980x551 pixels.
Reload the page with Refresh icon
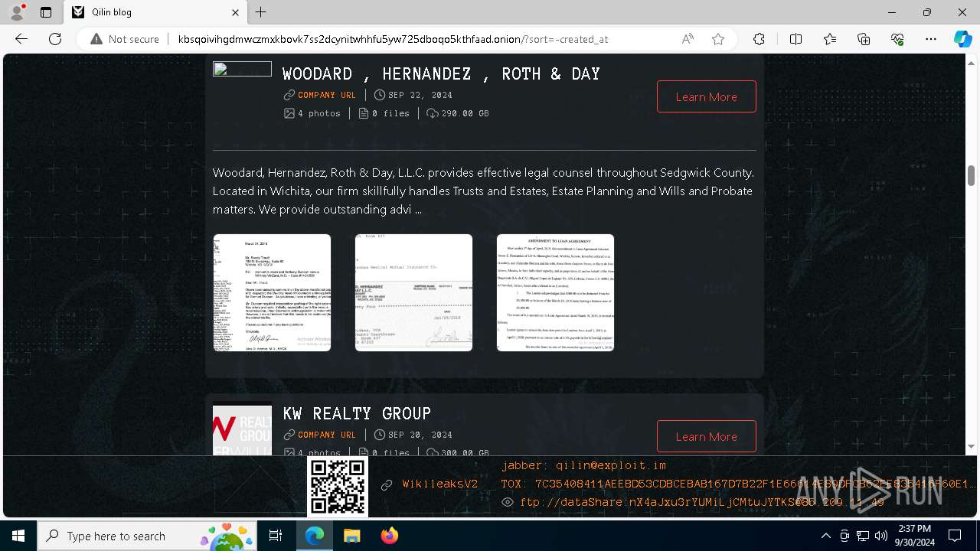(55, 39)
